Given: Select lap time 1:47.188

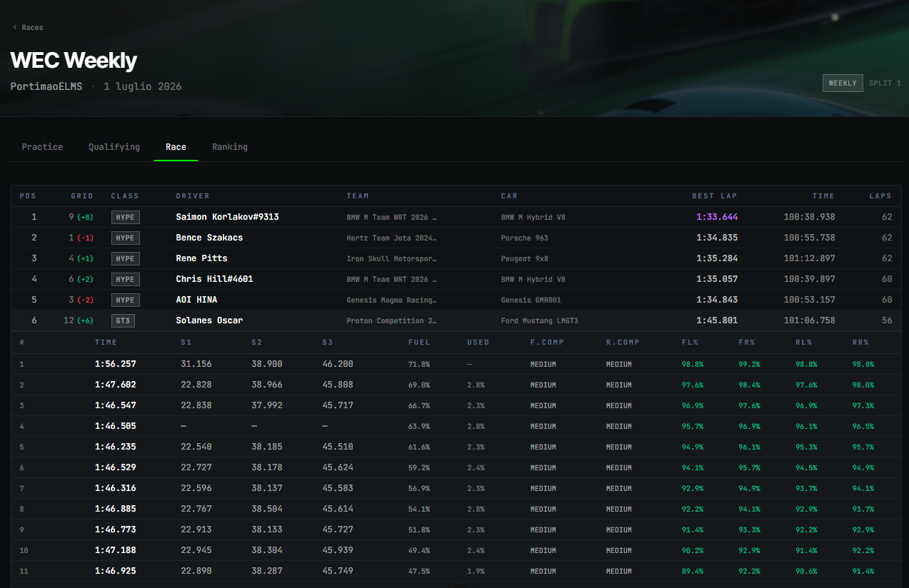Looking at the screenshot, I should pyautogui.click(x=115, y=550).
